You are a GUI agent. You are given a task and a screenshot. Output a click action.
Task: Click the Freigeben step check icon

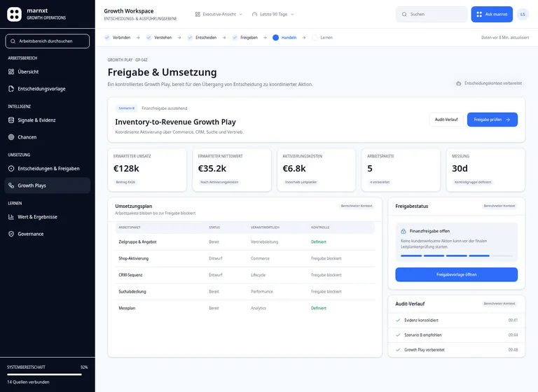(x=235, y=38)
